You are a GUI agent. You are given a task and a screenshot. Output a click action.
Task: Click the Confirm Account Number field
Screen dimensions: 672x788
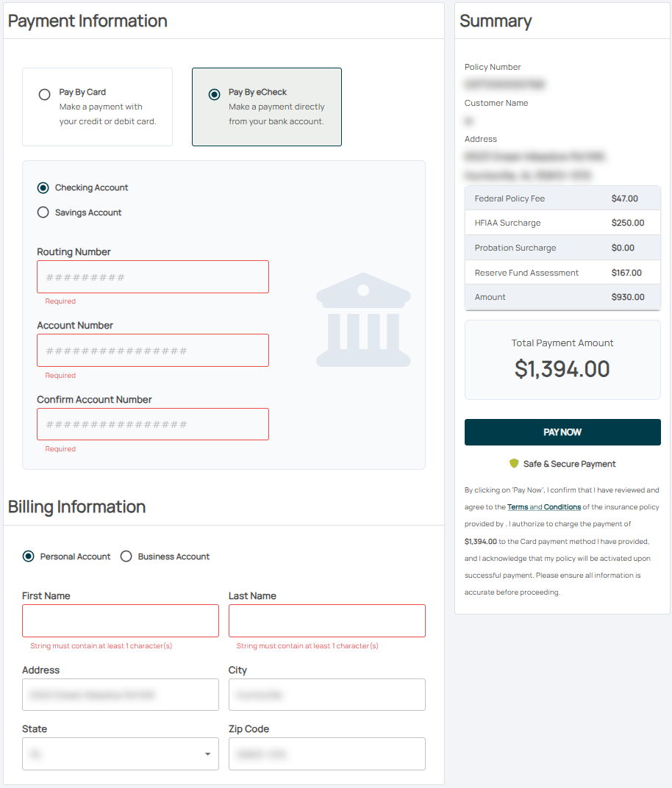(x=153, y=424)
